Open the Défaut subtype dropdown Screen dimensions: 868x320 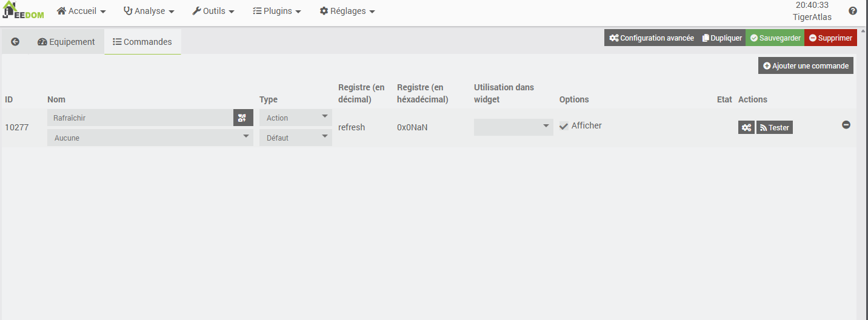click(x=295, y=138)
